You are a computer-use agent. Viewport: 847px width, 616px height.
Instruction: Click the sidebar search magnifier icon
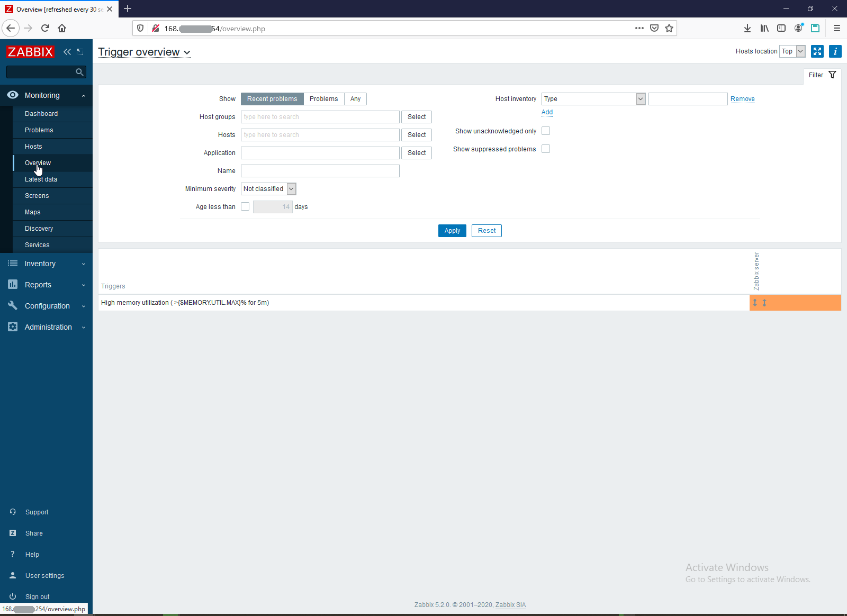coord(79,72)
